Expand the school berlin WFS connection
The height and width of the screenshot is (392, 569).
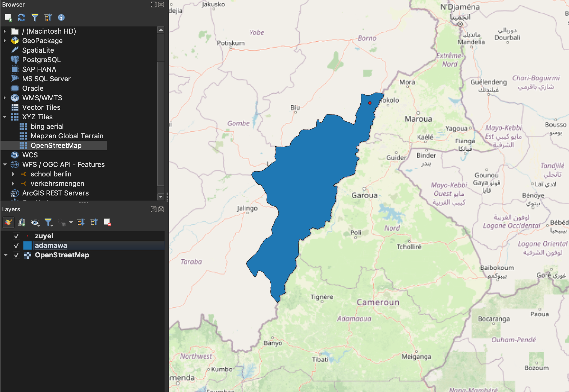(x=13, y=174)
